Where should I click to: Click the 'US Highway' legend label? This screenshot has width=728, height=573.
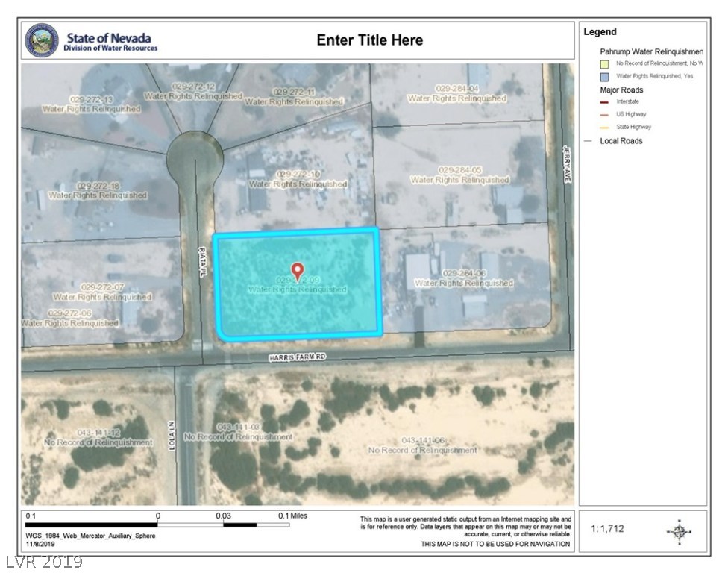(632, 114)
